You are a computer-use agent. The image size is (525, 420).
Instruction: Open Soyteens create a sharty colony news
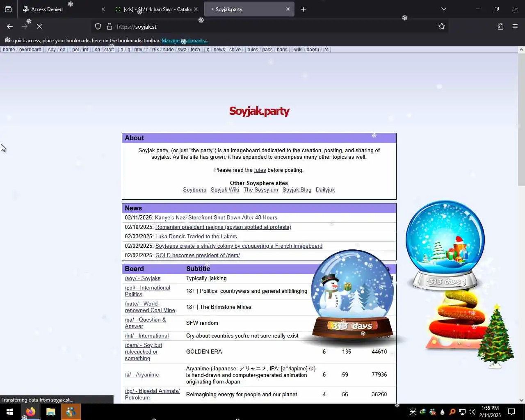239,246
